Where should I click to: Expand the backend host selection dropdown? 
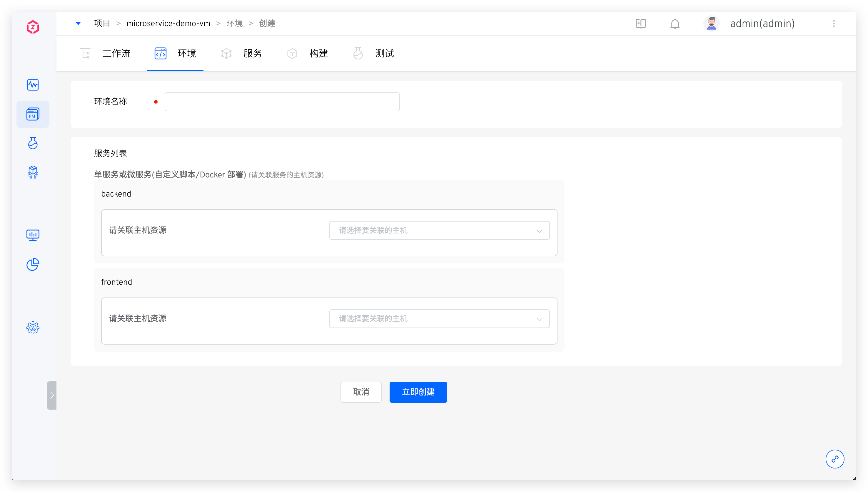coord(439,230)
